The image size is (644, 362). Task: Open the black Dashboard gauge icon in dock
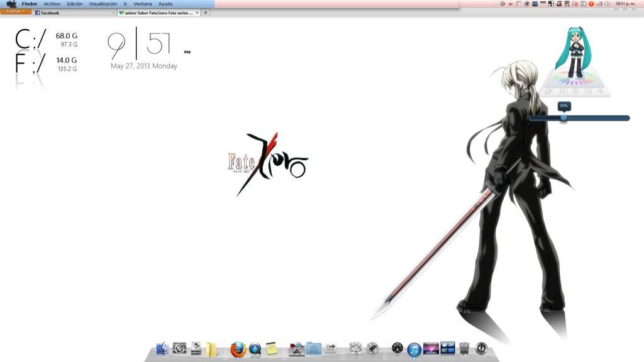point(397,348)
